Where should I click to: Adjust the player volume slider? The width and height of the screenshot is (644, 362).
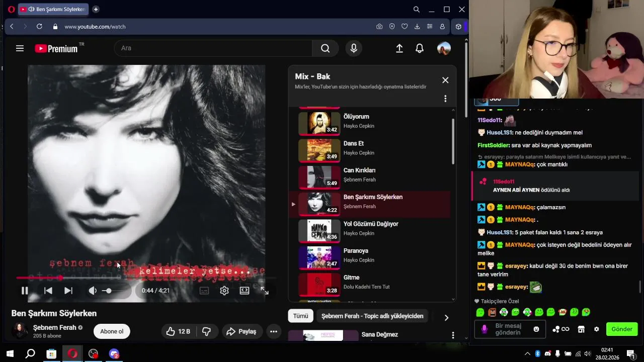coord(116,291)
